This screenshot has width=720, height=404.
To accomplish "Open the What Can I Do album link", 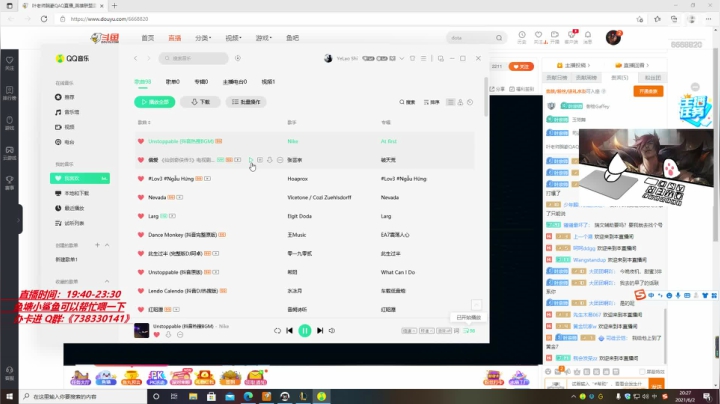I will click(x=398, y=272).
